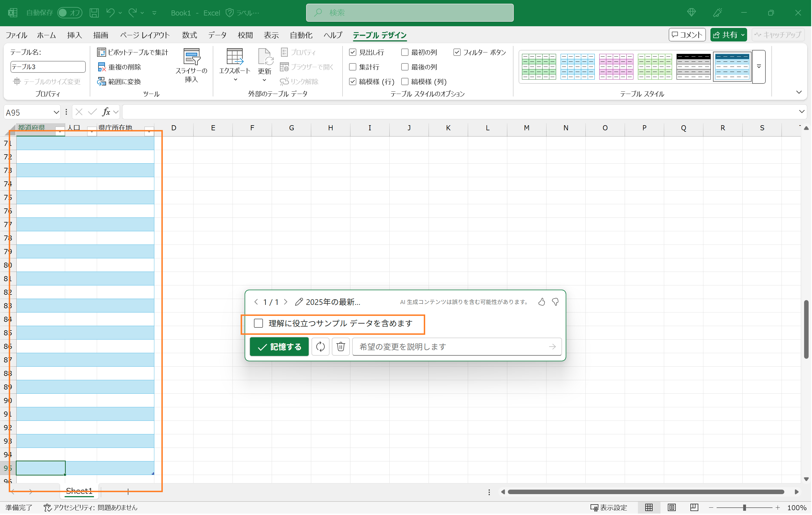Open the データ ribbon tab
This screenshot has width=812, height=515.
tap(217, 35)
